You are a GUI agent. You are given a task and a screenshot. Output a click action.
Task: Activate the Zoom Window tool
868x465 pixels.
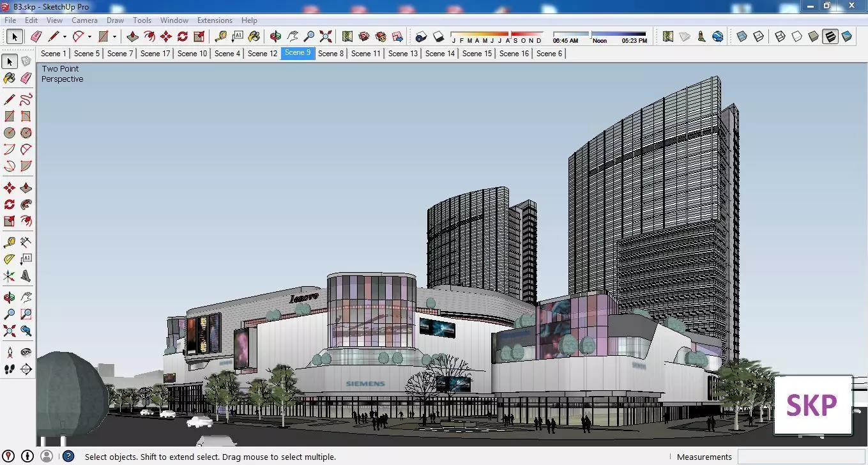coord(26,314)
